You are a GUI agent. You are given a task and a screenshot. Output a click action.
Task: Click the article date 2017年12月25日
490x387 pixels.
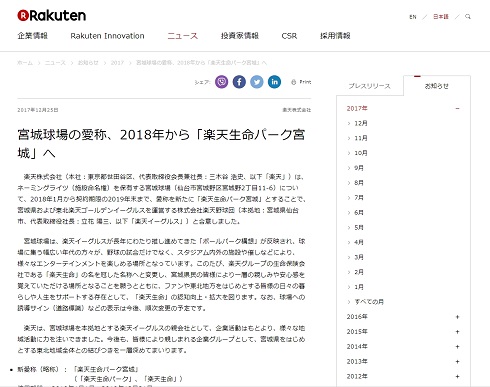tap(38, 110)
